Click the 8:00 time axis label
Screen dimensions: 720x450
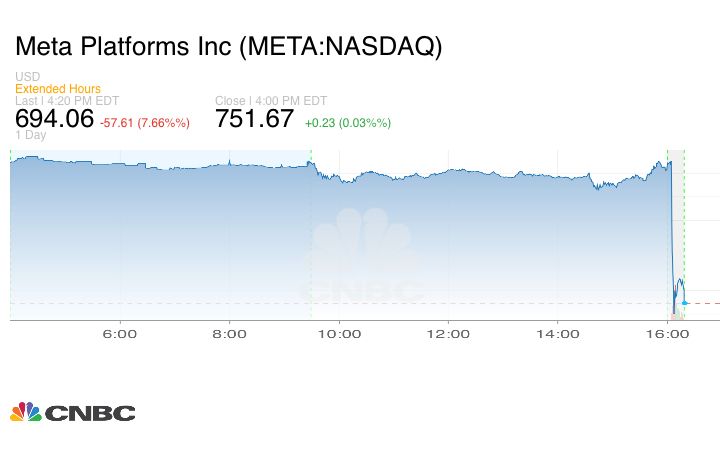pyautogui.click(x=230, y=334)
